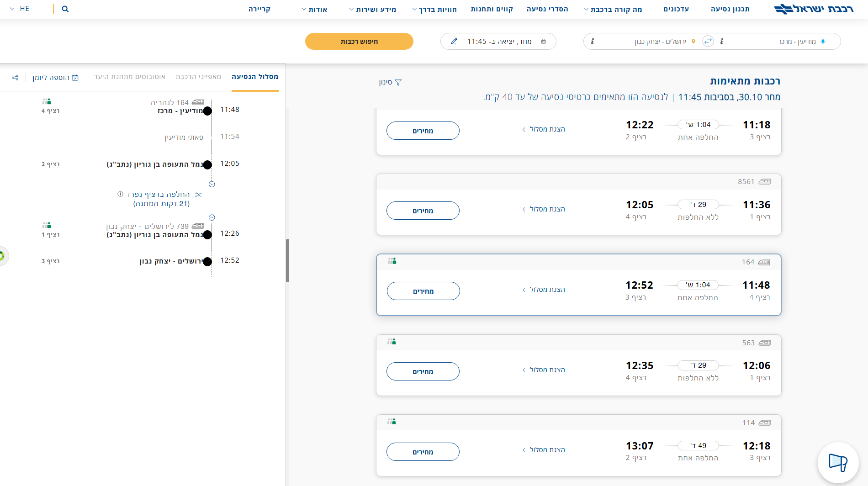Click the Israel Railways logo

pyautogui.click(x=814, y=9)
